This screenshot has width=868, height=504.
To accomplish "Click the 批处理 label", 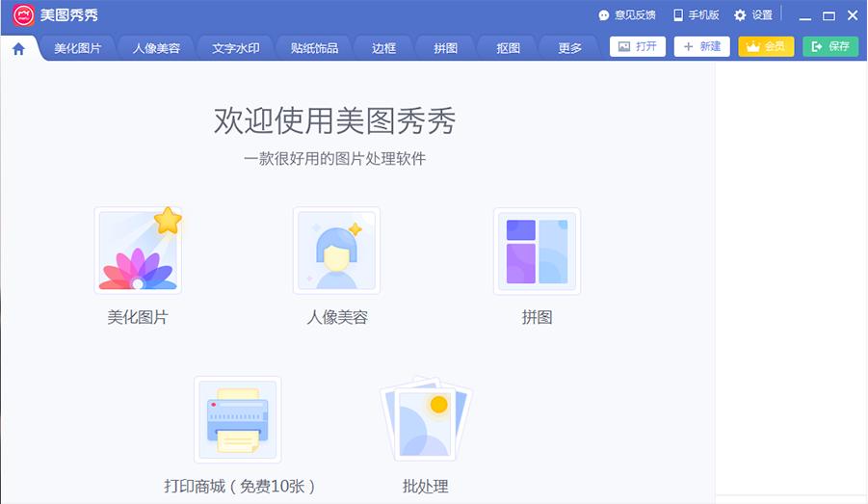I will 425,487.
